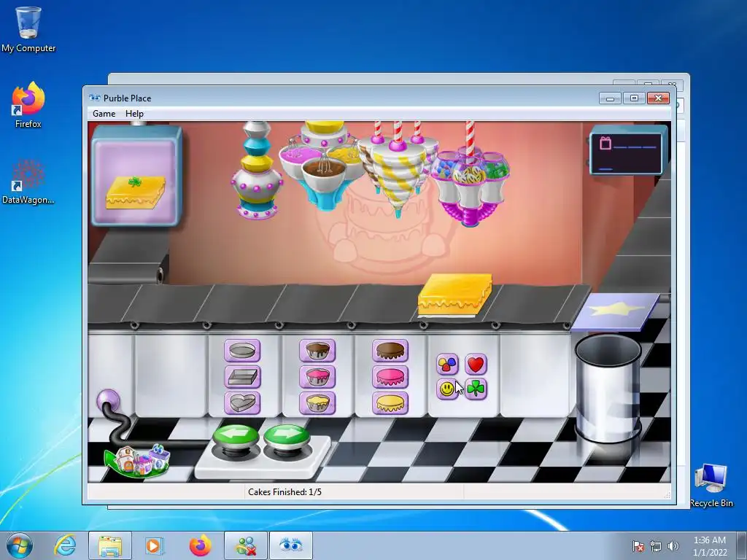Viewport: 747px width, 560px height.
Task: Minimize the Purble Place window
Action: [611, 98]
